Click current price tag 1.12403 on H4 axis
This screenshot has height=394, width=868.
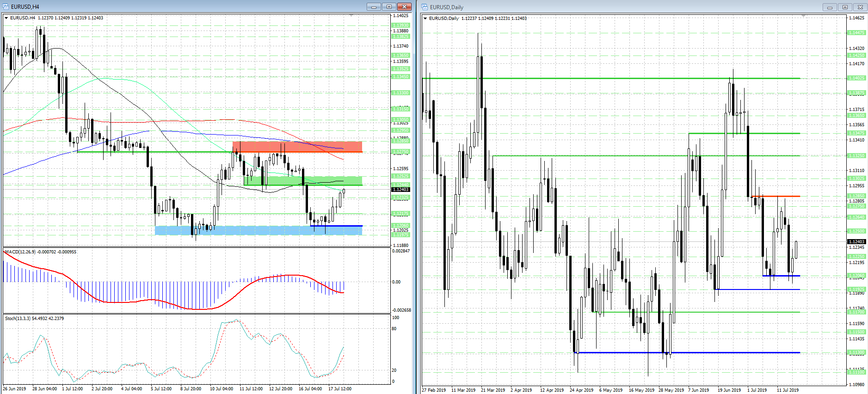click(x=400, y=190)
